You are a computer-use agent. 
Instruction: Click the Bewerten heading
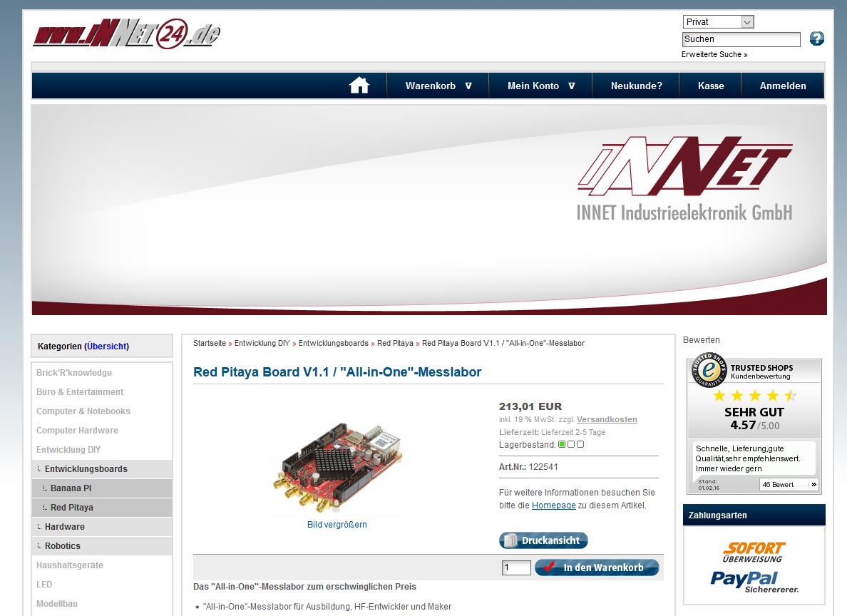701,340
